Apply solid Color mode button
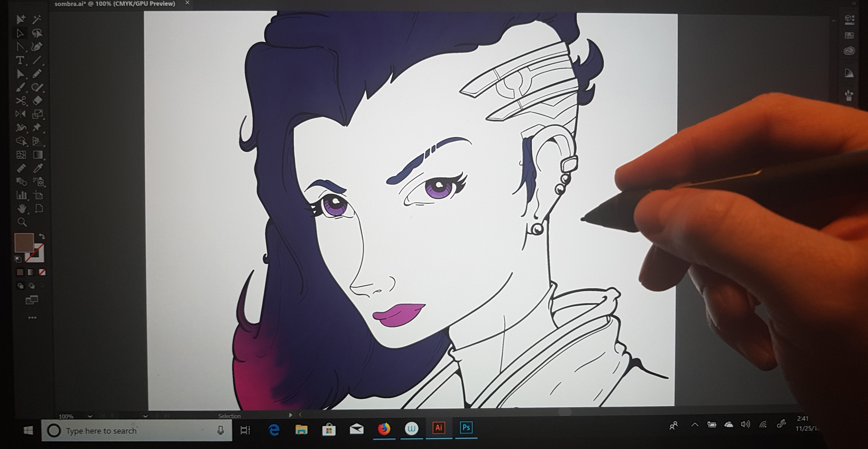868x449 pixels. (x=20, y=272)
